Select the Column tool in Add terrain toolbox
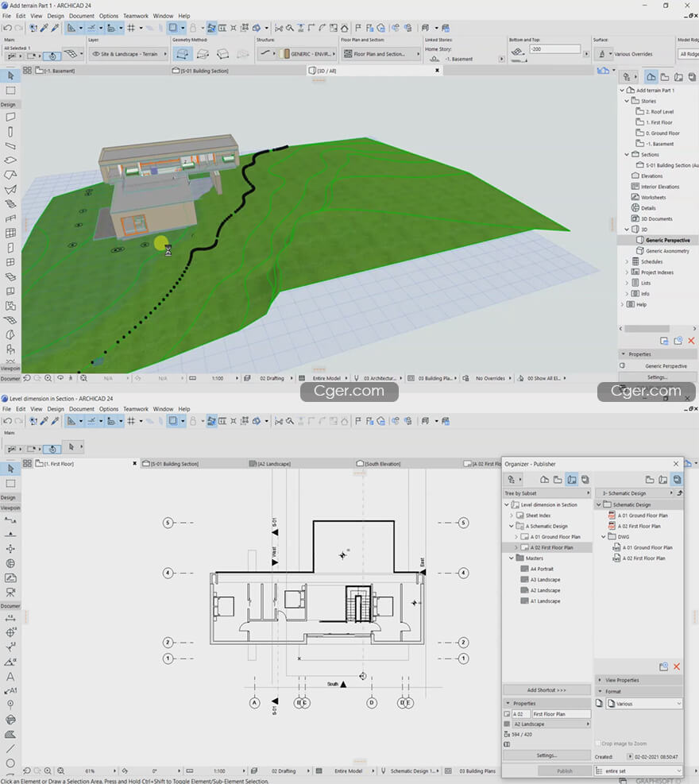Screen dimensions: 699x784 click(x=10, y=132)
